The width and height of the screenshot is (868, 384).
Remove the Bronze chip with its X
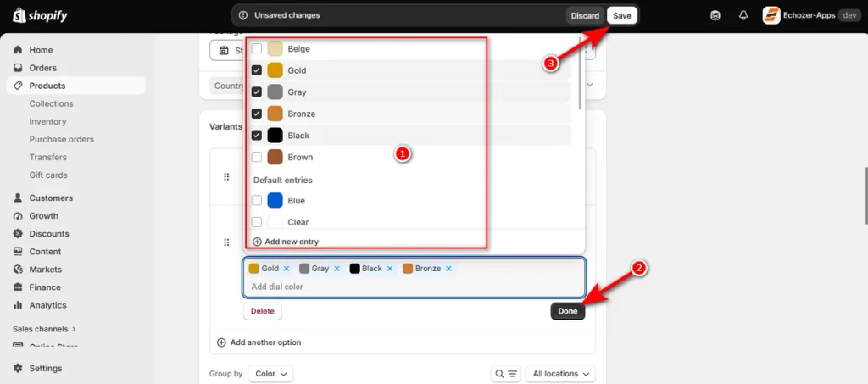click(448, 269)
